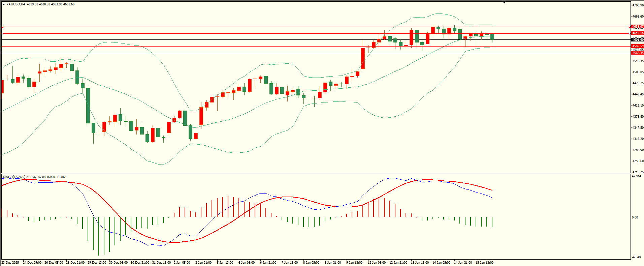
Task: Click the red 4639.07 price label
Action: tap(637, 27)
